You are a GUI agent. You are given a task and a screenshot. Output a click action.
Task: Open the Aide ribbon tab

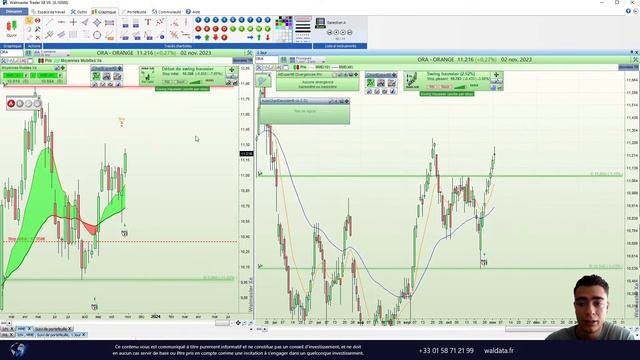[193, 12]
